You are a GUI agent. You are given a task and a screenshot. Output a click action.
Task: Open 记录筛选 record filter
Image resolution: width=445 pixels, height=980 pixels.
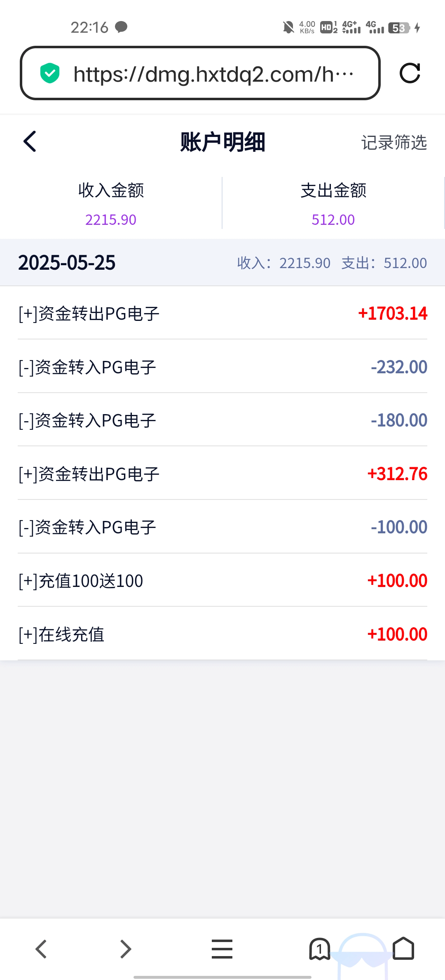pos(394,143)
